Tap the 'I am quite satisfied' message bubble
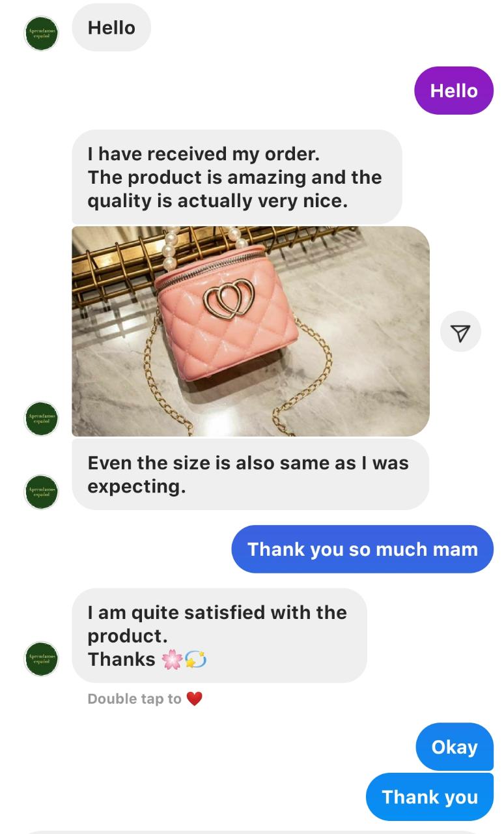 point(219,635)
